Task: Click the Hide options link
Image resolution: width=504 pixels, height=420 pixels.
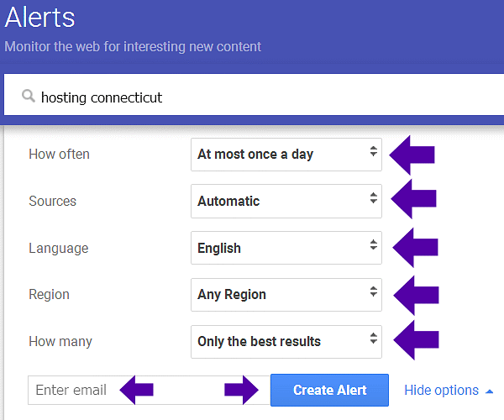Action: coord(441,391)
